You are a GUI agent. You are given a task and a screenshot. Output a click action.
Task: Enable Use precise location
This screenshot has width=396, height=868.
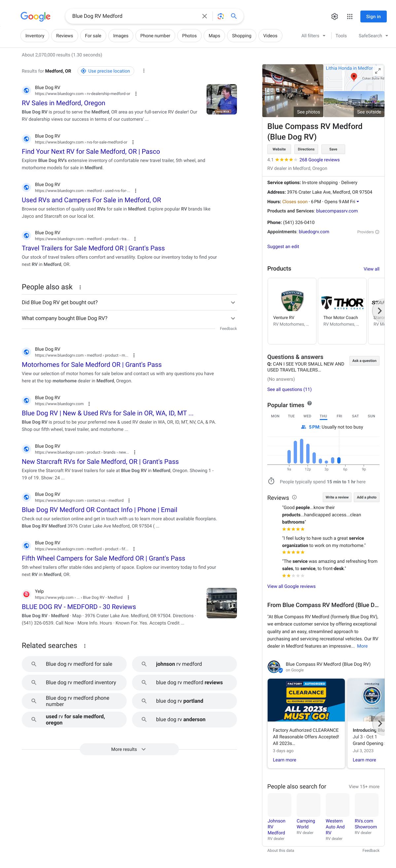click(106, 71)
